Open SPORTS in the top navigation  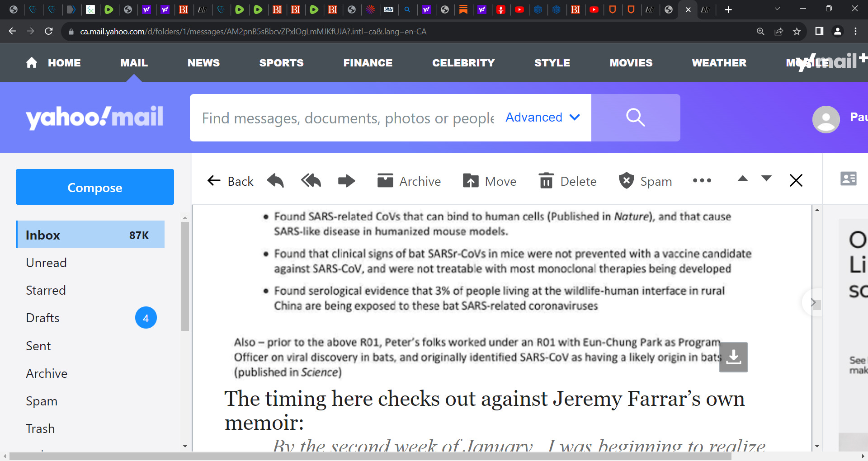281,63
